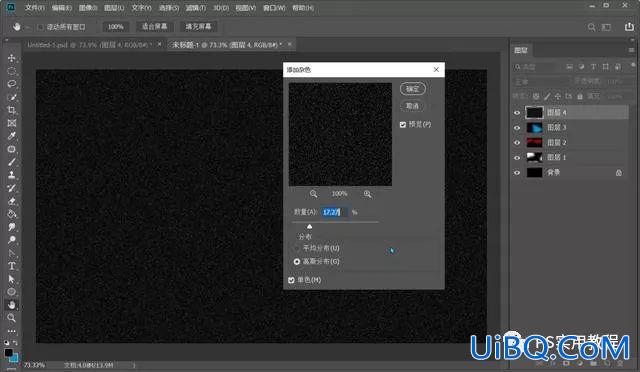This screenshot has height=372, width=640.
Task: Zoom out the Add Noise preview
Action: 313,194
